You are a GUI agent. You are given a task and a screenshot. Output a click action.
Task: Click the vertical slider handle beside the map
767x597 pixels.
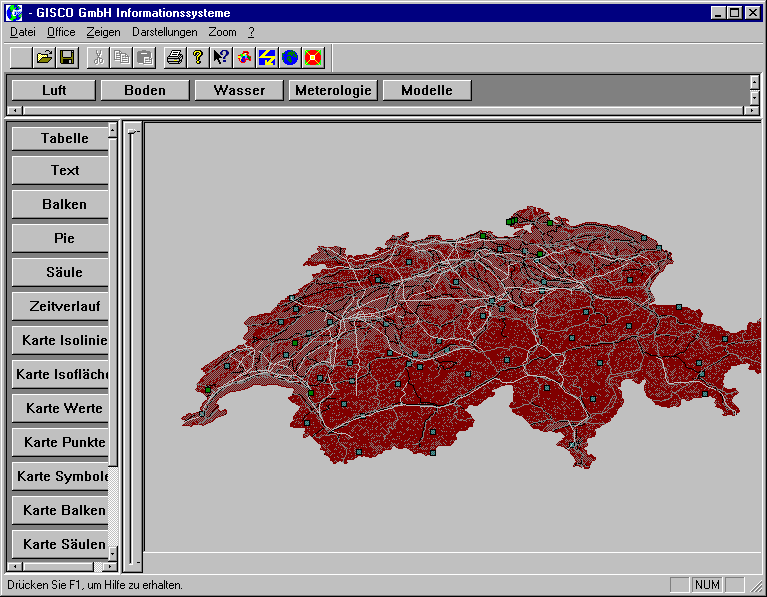coord(132,130)
